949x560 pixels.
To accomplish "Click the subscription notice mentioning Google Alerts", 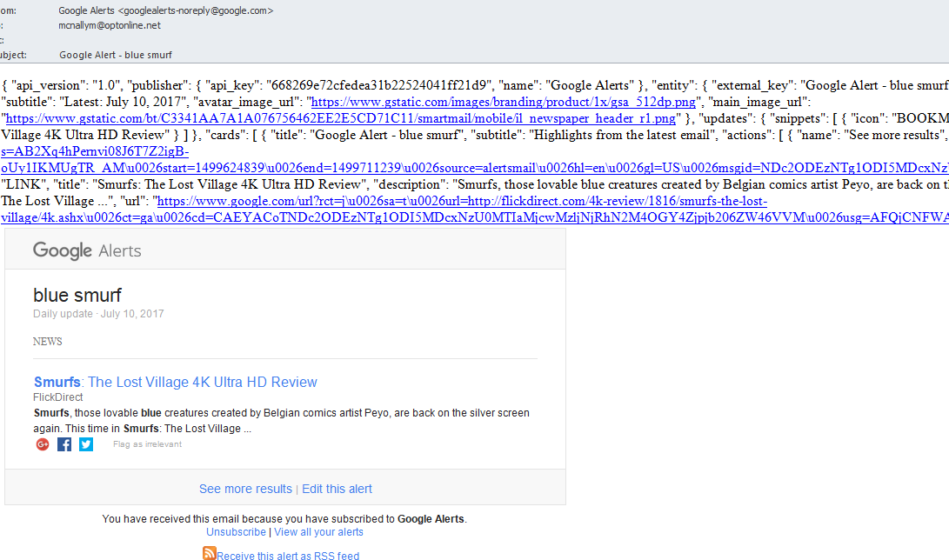I will pos(284,519).
